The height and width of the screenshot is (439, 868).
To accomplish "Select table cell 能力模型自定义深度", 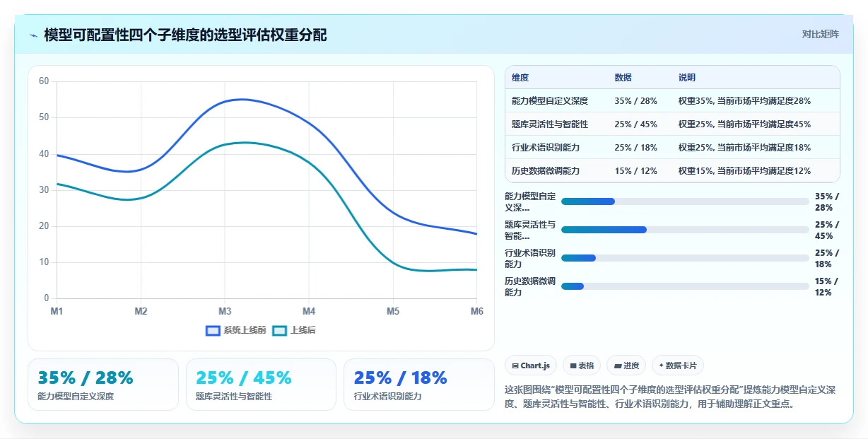I will pos(550,101).
